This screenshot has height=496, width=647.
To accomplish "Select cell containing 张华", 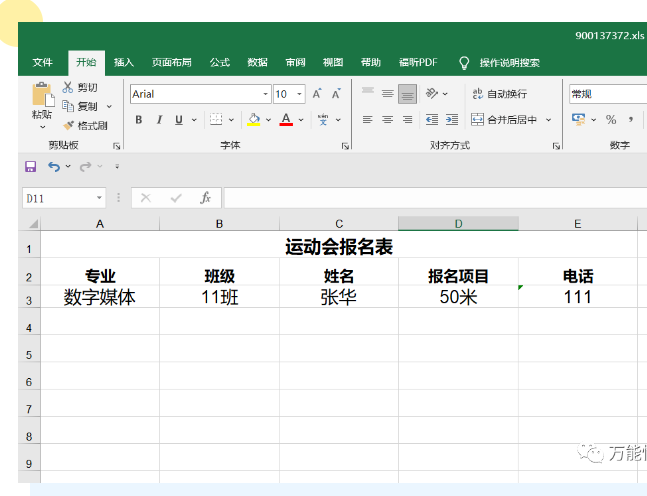I will (339, 297).
